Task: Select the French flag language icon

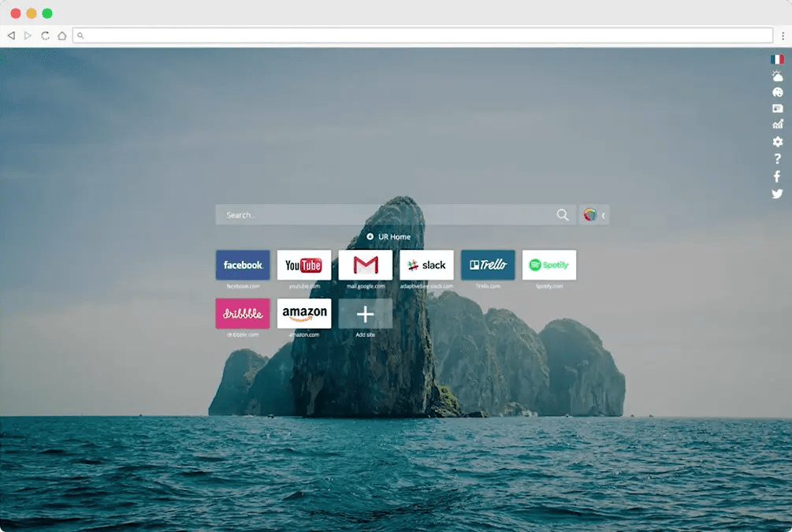Action: [x=778, y=58]
